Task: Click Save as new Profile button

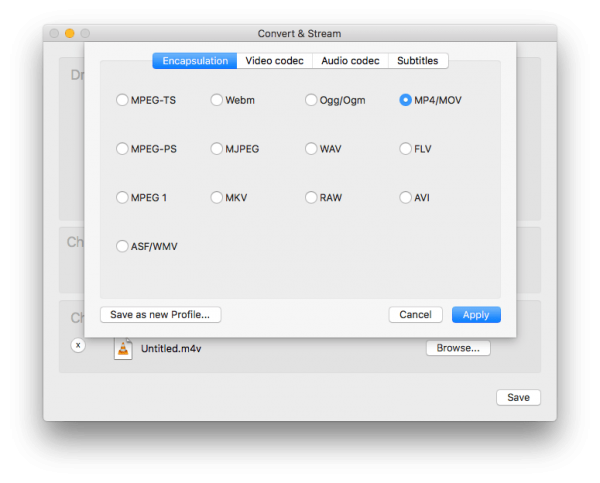Action: pyautogui.click(x=160, y=314)
